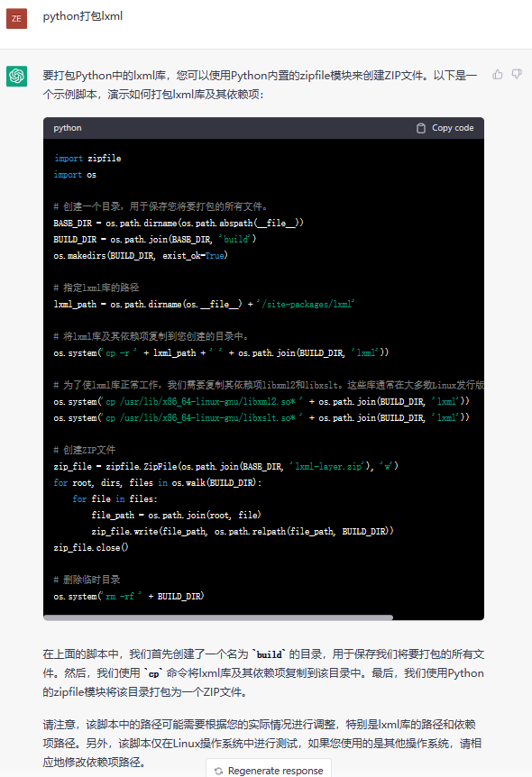Click the BUILD_DIR assignment line

pyautogui.click(x=155, y=240)
